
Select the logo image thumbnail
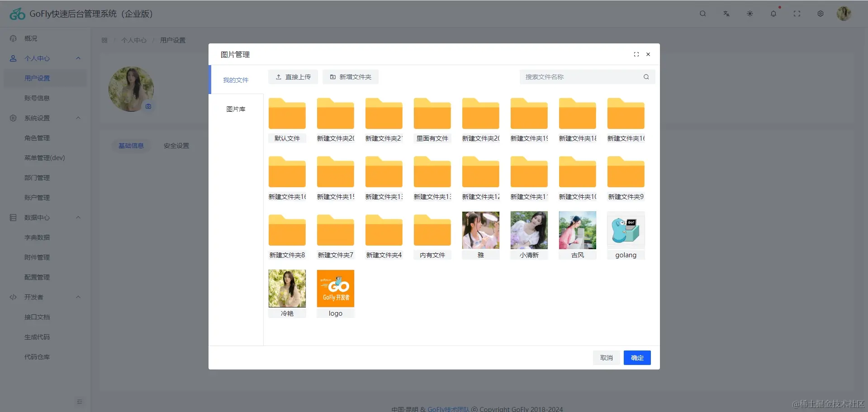[x=335, y=289]
